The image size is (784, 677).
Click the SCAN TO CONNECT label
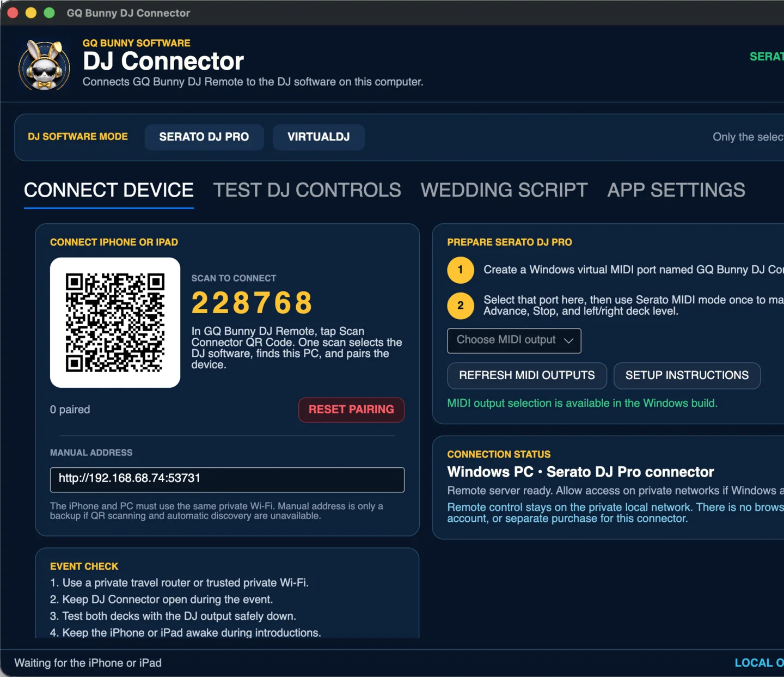[234, 278]
